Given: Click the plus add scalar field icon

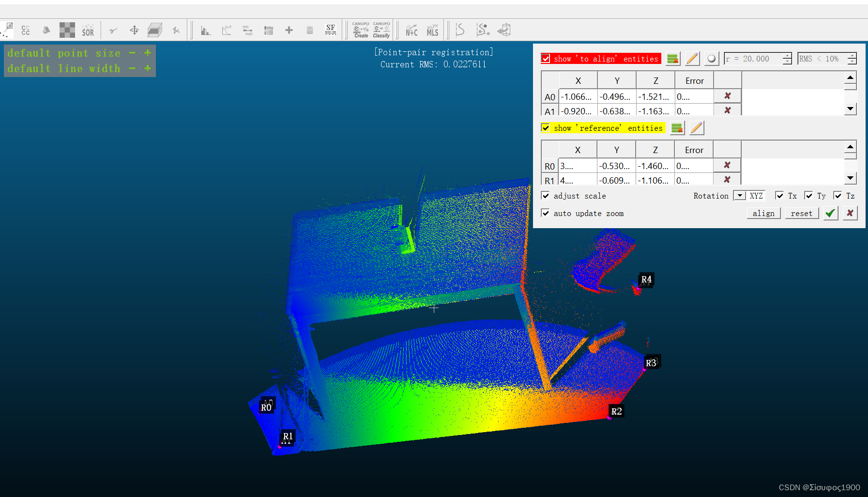Looking at the screenshot, I should click(x=289, y=31).
